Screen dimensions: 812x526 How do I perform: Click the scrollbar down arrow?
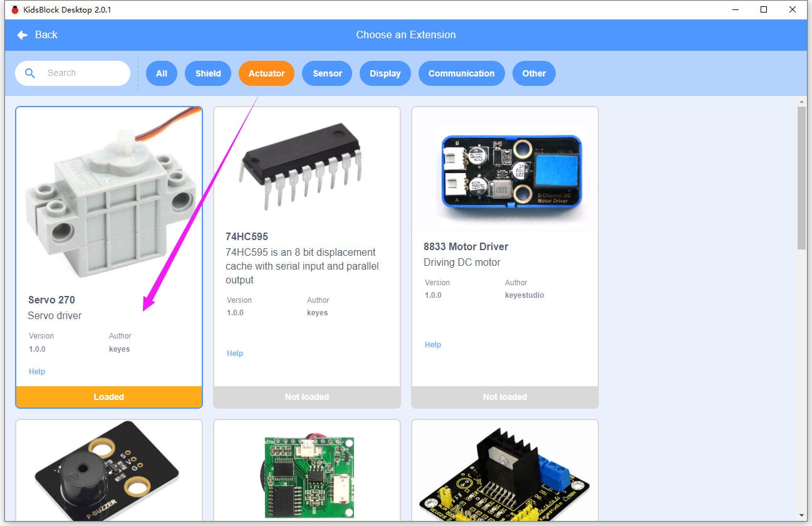[x=802, y=515]
